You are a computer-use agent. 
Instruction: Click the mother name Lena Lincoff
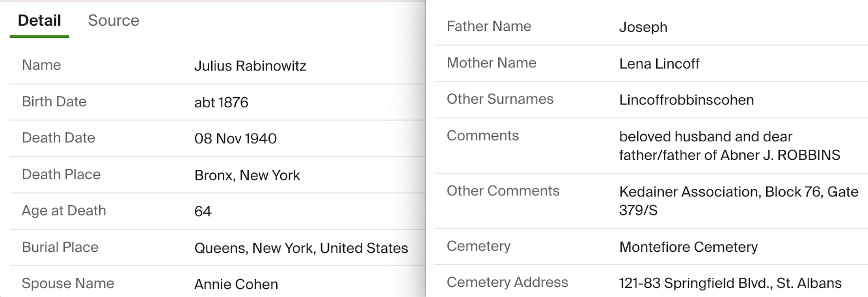[x=659, y=64]
